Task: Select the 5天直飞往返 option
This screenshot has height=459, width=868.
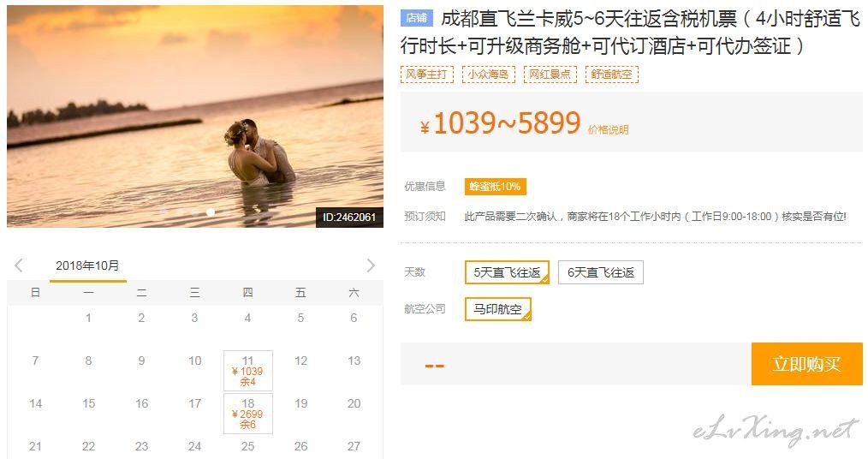Action: pos(507,272)
